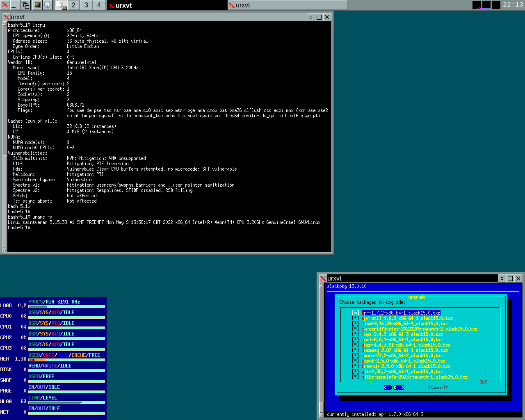
Task: Launch web browser from the globe icon
Action: [x=48, y=5]
